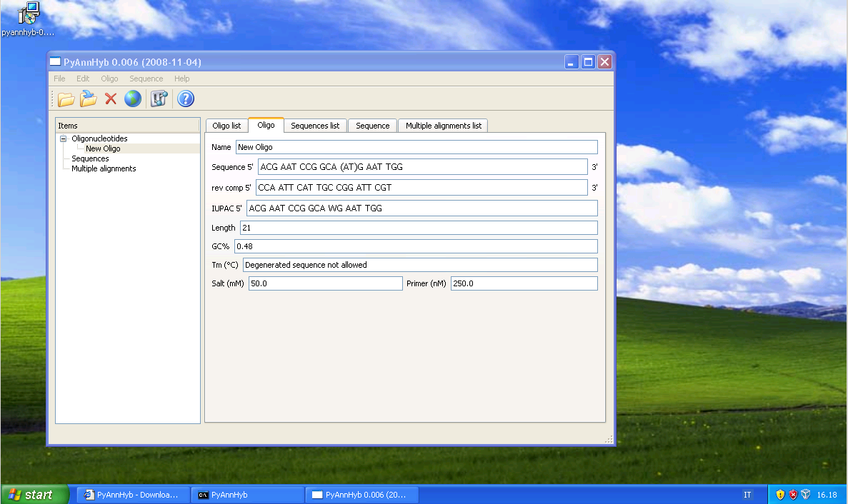This screenshot has height=504, width=848.
Task: Switch to PyAnnHyb console taskbar button
Action: [x=248, y=495]
